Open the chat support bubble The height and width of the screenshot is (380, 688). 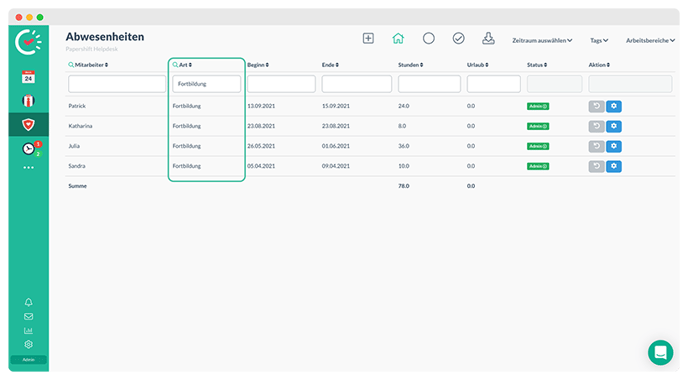[x=660, y=352]
